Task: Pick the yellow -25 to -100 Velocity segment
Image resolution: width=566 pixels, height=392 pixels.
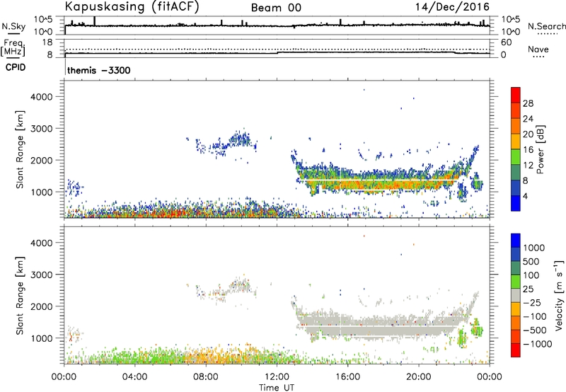Action: (x=516, y=309)
